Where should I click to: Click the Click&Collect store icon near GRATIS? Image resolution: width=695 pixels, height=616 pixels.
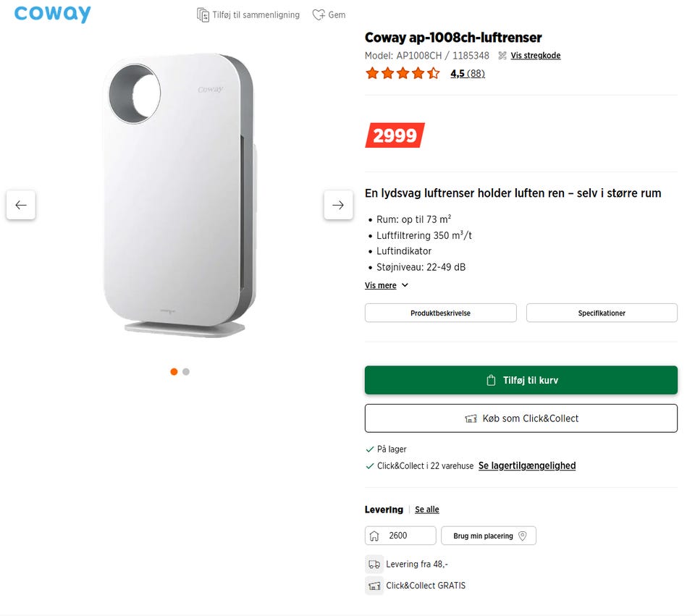pos(374,586)
